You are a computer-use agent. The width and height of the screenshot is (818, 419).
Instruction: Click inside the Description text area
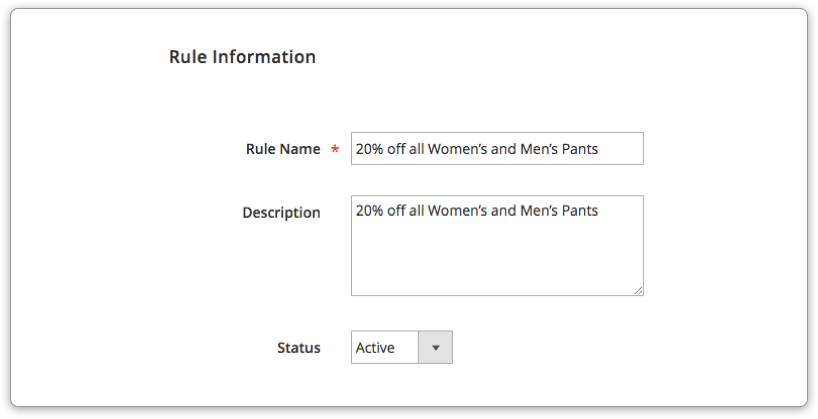[x=497, y=246]
